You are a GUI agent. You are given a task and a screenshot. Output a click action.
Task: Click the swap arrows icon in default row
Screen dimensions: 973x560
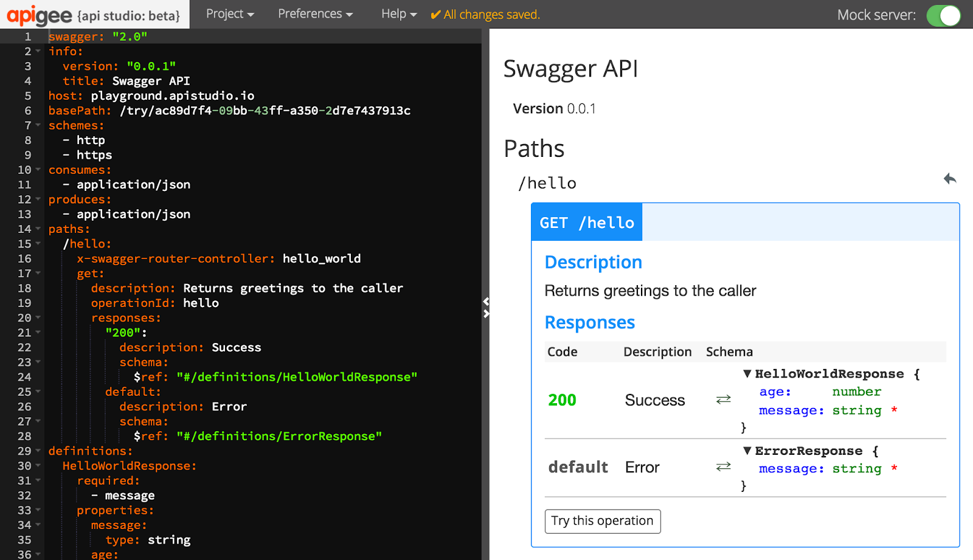(x=723, y=466)
